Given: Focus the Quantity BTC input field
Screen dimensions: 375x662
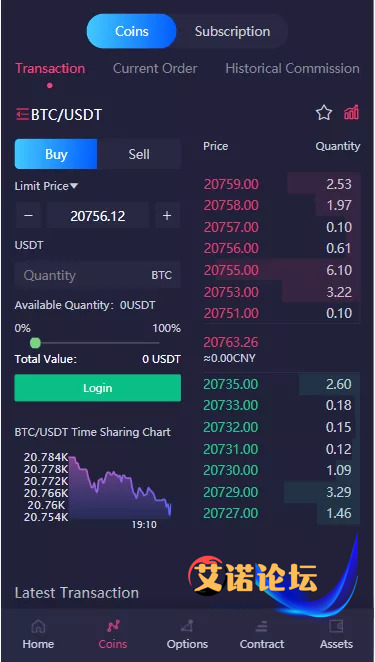Looking at the screenshot, I should pyautogui.click(x=98, y=275).
